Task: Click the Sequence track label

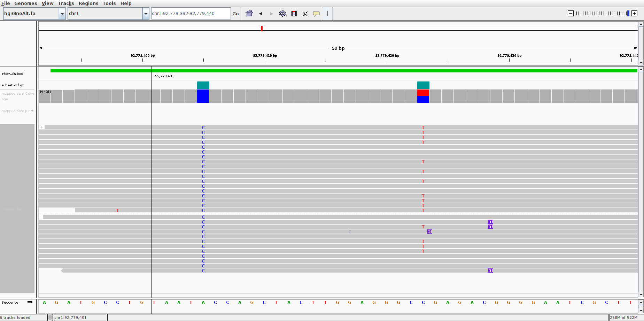Action: point(10,302)
